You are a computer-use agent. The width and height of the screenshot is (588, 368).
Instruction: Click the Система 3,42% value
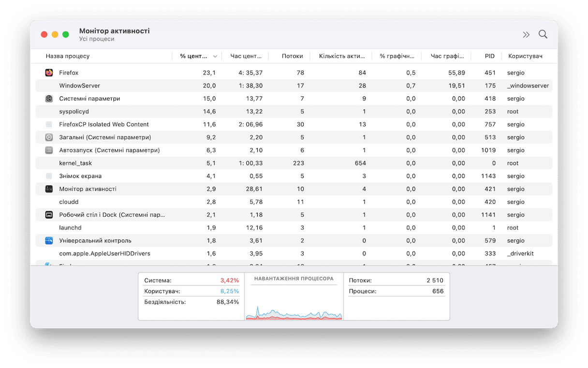point(230,280)
